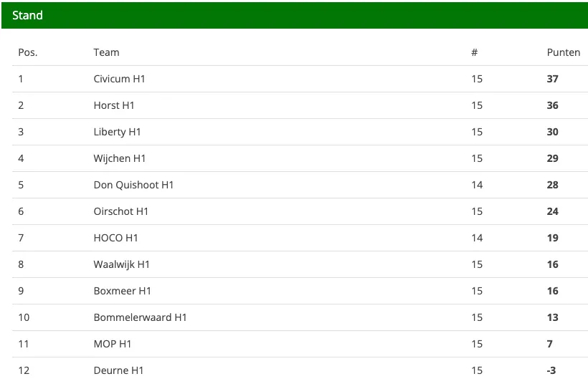
Task: Select the Horst H1 team row
Action: click(x=300, y=105)
